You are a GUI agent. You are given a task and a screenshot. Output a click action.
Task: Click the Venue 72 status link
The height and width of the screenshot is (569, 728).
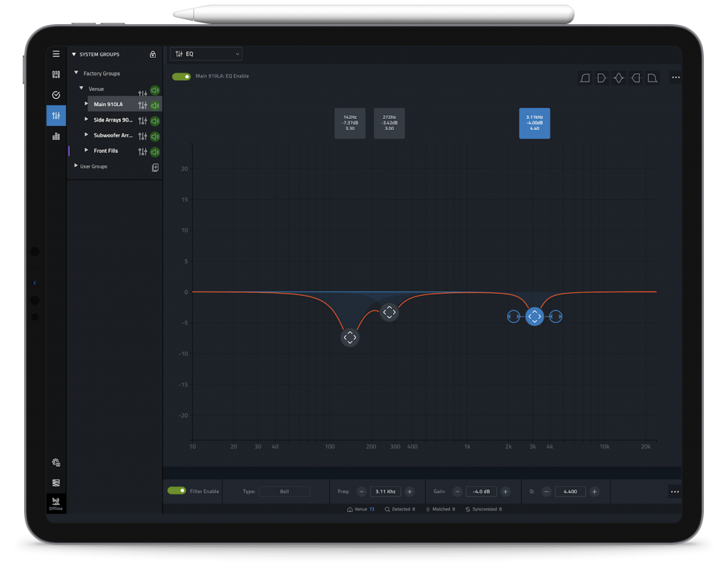(x=361, y=509)
